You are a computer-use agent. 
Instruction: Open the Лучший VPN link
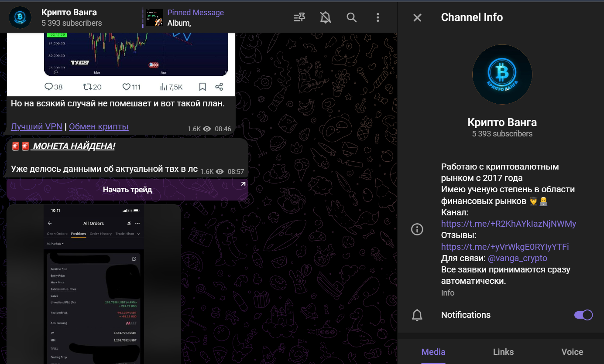point(36,127)
